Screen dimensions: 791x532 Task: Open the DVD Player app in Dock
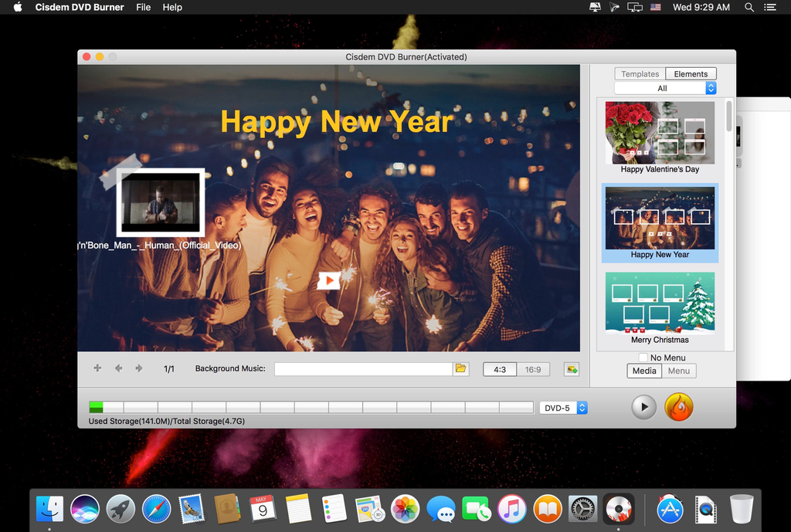[619, 509]
